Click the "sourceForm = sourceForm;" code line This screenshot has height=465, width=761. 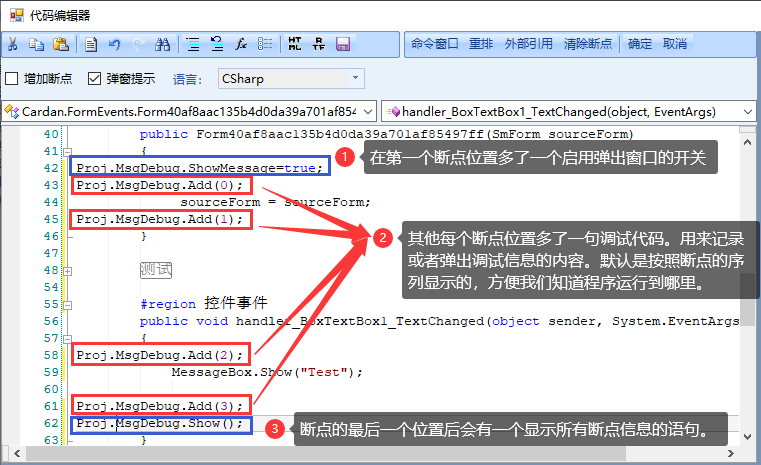click(x=275, y=202)
